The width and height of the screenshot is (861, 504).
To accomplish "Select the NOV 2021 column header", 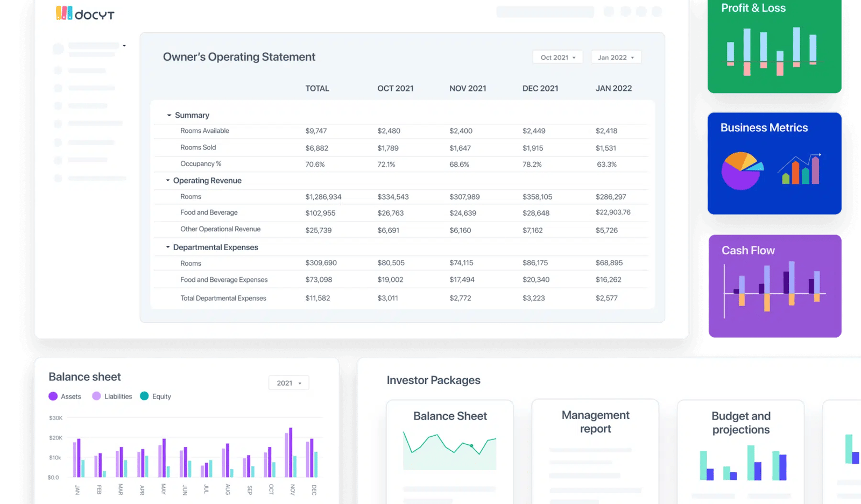I will [x=468, y=88].
